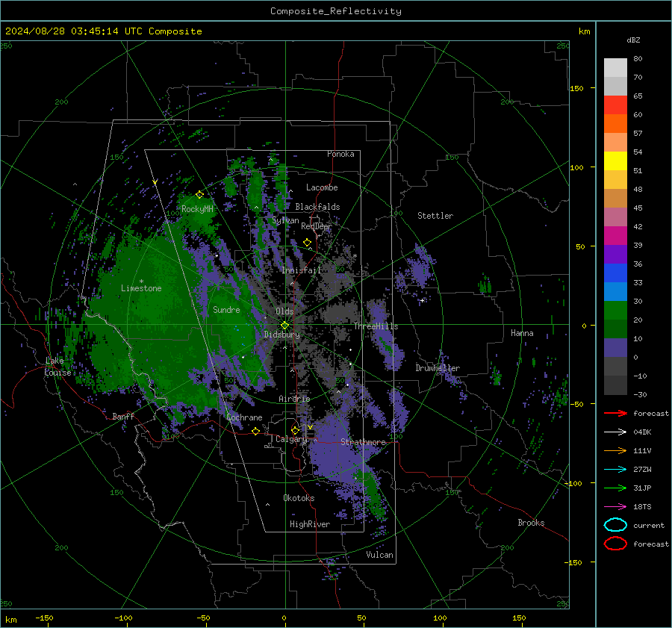Click the Hanna city label

click(x=522, y=333)
